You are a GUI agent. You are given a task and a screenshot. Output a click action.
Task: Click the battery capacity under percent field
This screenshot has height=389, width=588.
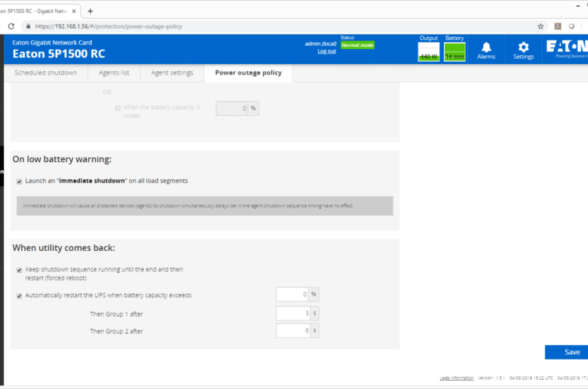231,109
